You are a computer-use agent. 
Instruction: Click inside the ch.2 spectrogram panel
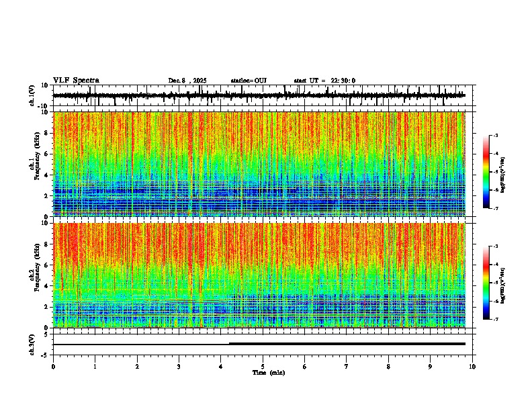pyautogui.click(x=259, y=275)
